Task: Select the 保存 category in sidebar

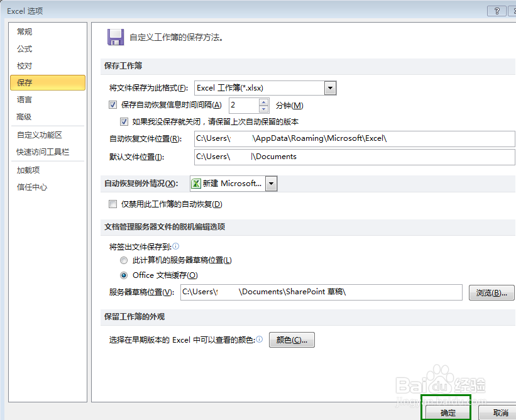Action: 48,82
